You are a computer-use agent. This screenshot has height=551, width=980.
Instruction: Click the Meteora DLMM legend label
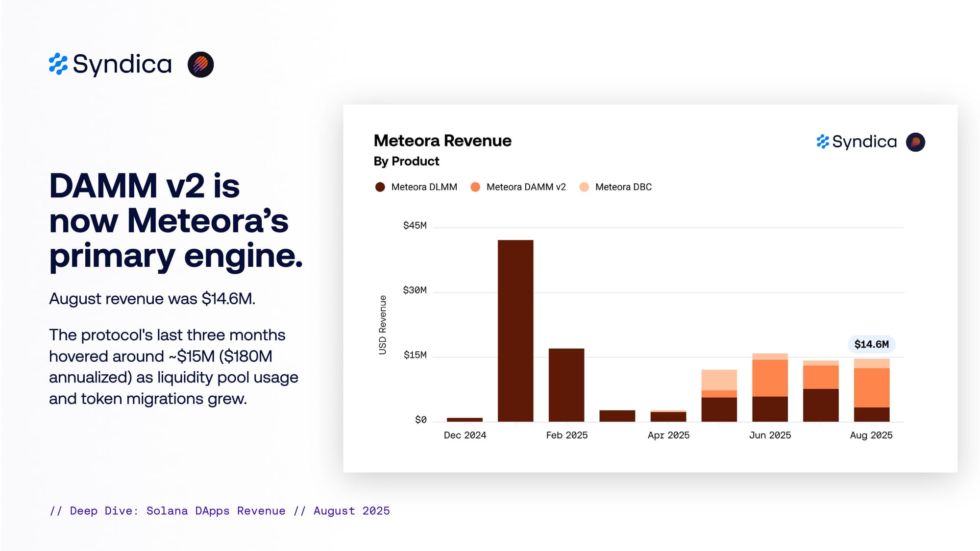point(424,187)
